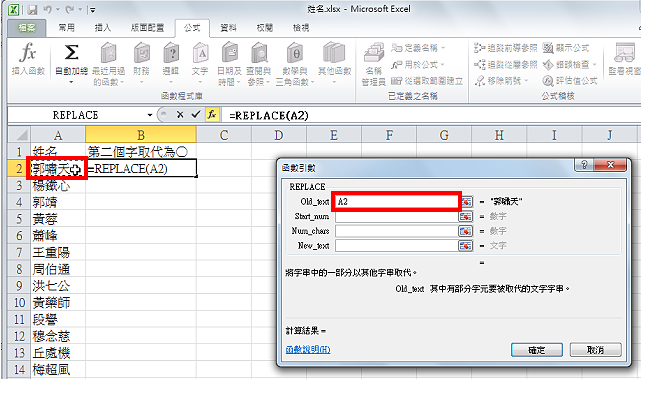Click the Old_text input field
Viewport: 649px width, 395px height.
397,202
